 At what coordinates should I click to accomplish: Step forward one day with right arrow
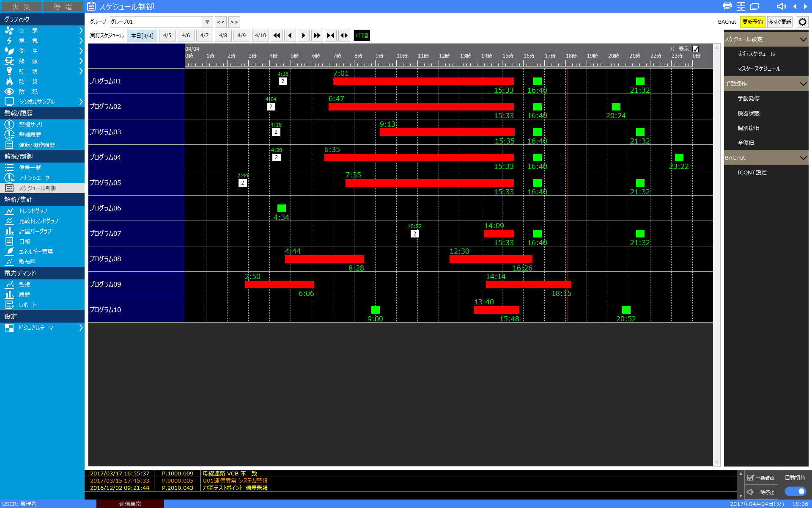(x=304, y=36)
